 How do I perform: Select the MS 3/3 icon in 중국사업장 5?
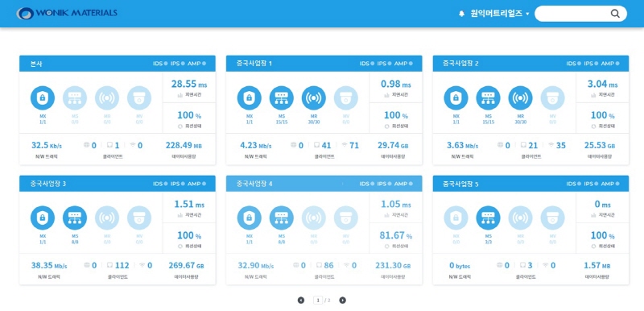click(488, 218)
